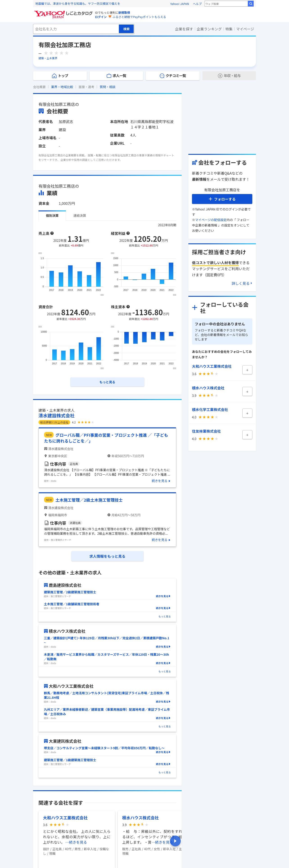
Task: Click 鹿島建設株式会社 company name heading
Action: click(x=65, y=585)
